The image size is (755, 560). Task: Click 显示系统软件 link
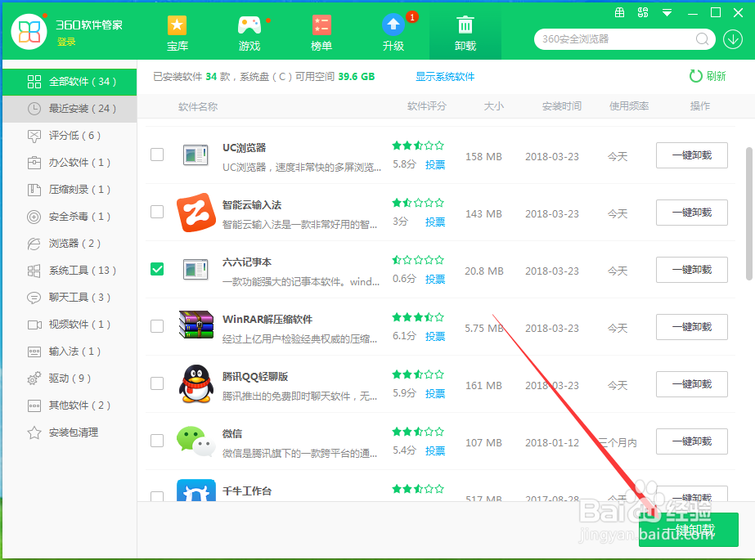point(445,77)
